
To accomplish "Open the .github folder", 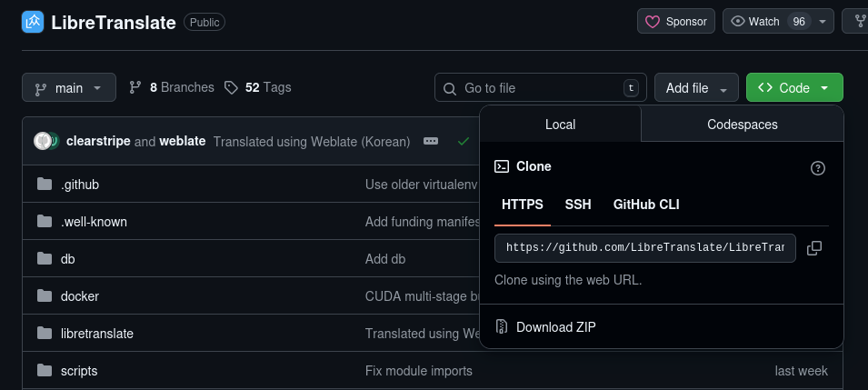I will tap(80, 185).
